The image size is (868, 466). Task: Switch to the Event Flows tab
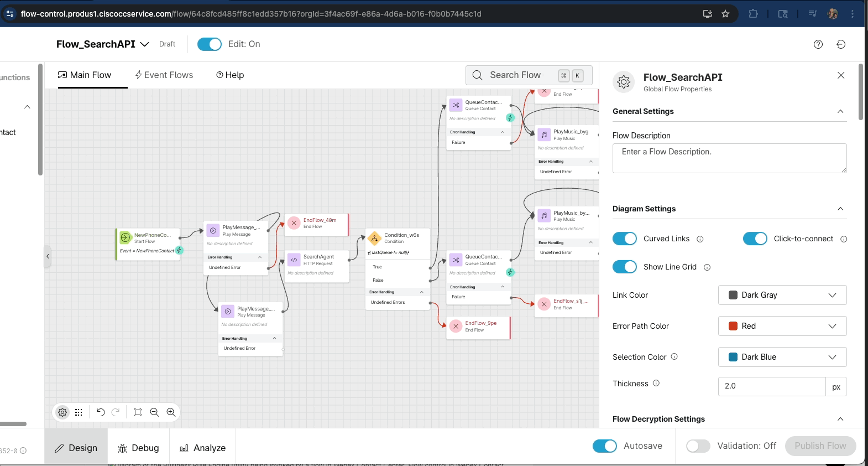tap(164, 75)
